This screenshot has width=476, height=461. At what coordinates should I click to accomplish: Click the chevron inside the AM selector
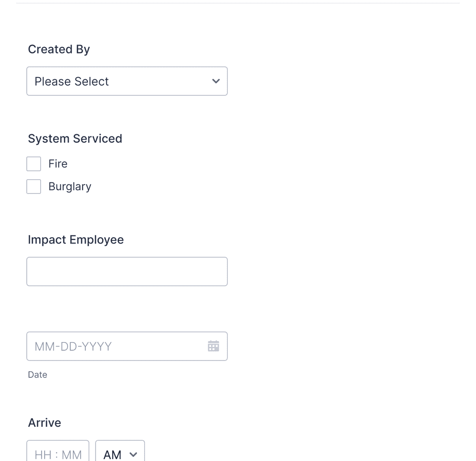(x=133, y=455)
